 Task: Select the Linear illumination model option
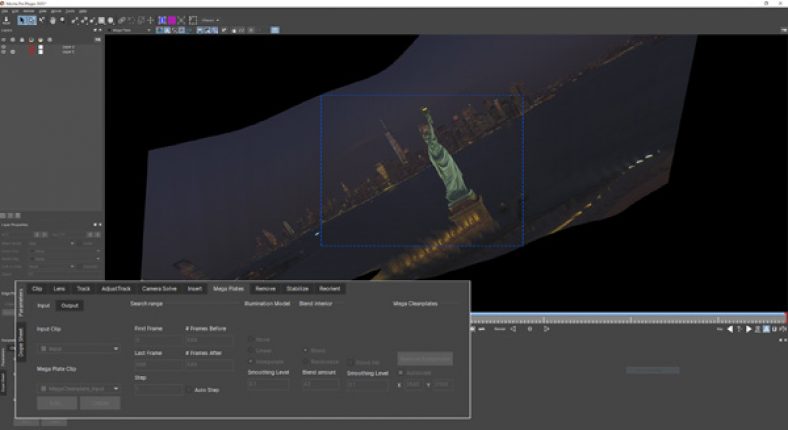click(250, 350)
